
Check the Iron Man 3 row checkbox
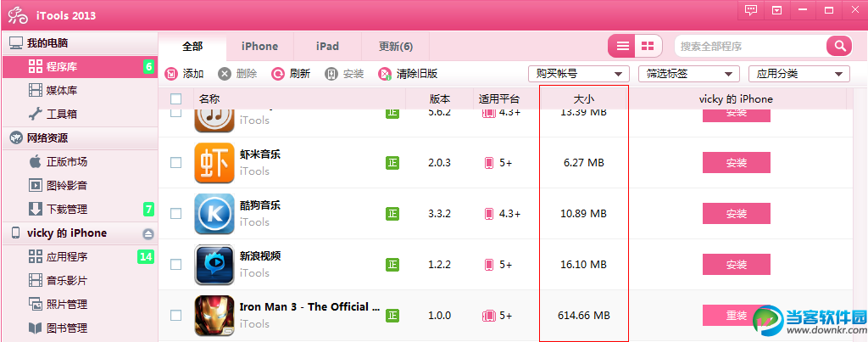176,316
